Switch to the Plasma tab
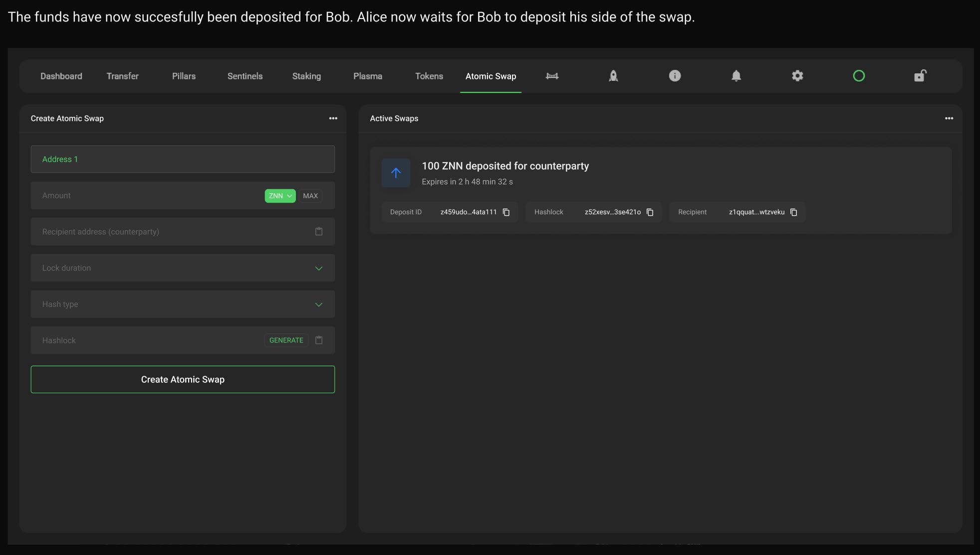This screenshot has height=555, width=980. point(368,76)
